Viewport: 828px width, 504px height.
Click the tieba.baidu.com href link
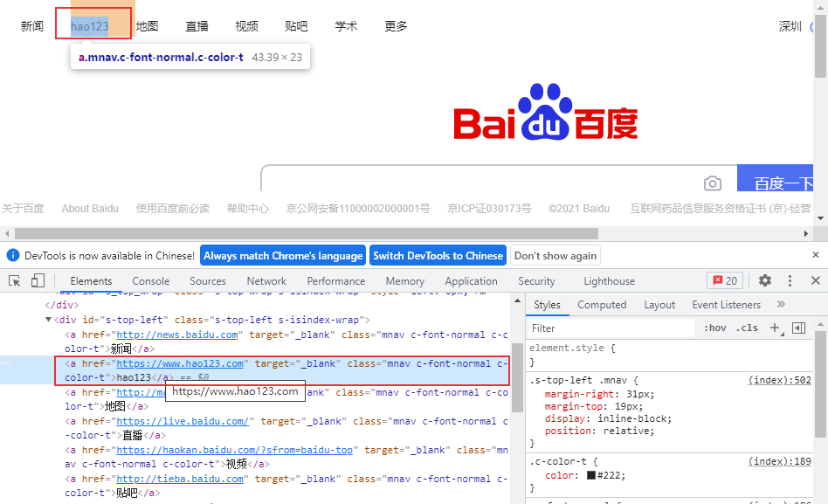(180, 479)
